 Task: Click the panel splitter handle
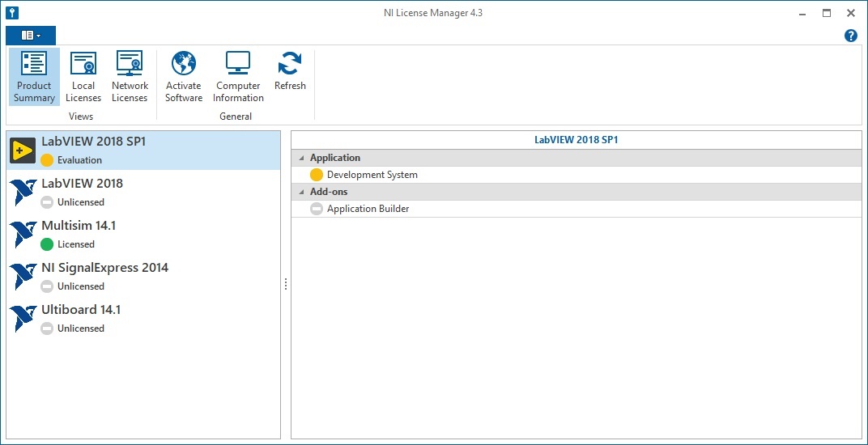(x=286, y=284)
